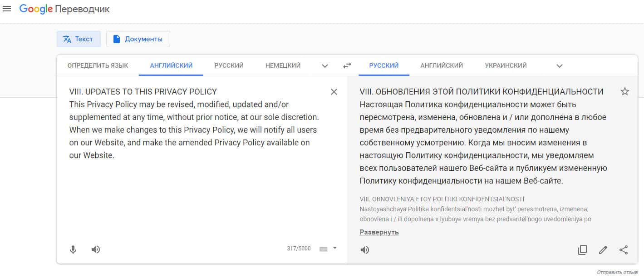Expand the source language list
The width and height of the screenshot is (644, 279).
tap(325, 66)
